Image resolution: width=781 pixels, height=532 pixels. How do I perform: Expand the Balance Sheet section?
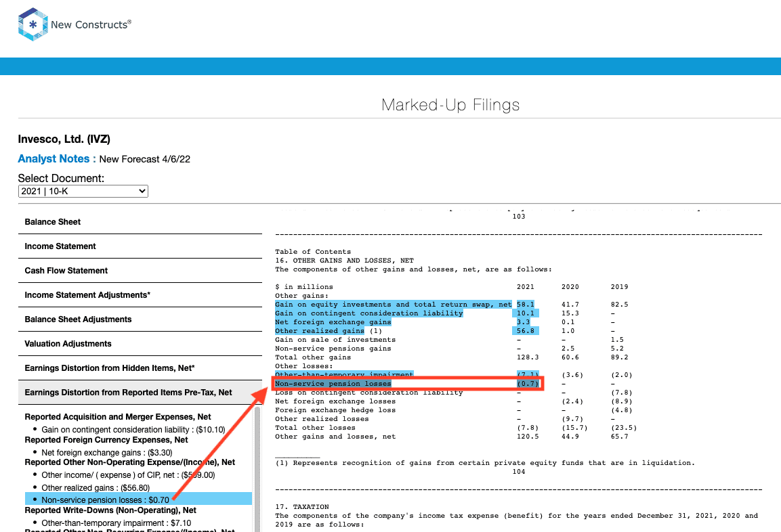140,222
